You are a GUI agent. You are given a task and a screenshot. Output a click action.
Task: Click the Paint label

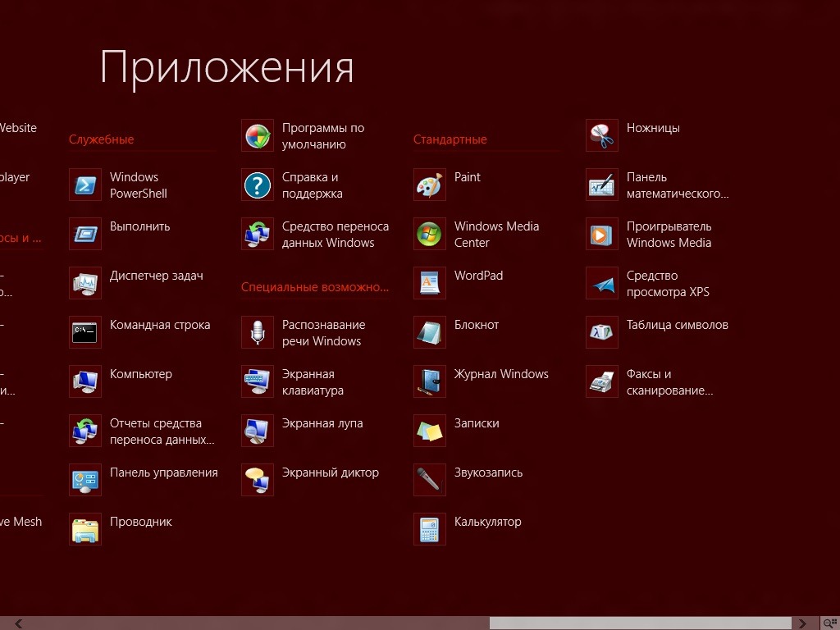(467, 177)
